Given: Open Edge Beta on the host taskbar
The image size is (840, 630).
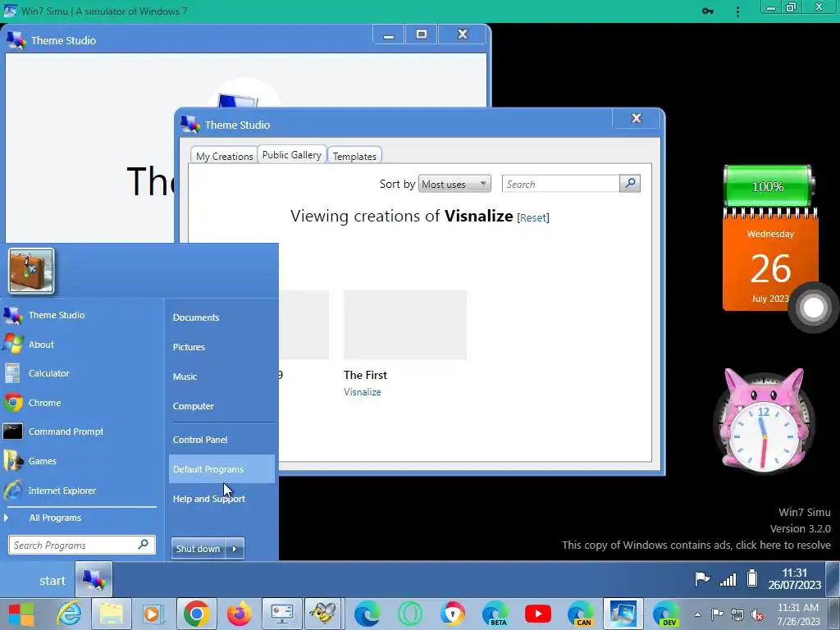Looking at the screenshot, I should click(495, 614).
